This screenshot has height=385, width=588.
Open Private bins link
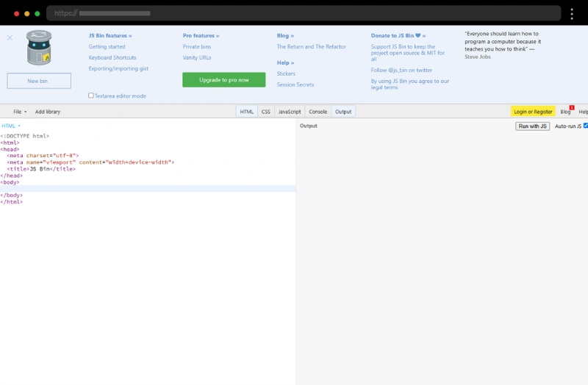click(x=197, y=46)
